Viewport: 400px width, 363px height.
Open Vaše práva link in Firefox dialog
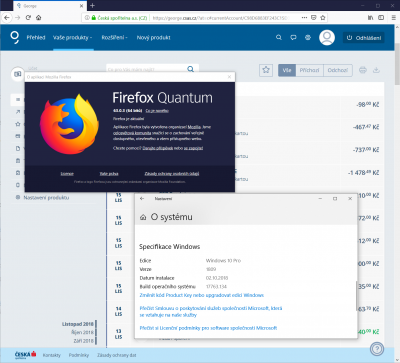[x=109, y=174]
